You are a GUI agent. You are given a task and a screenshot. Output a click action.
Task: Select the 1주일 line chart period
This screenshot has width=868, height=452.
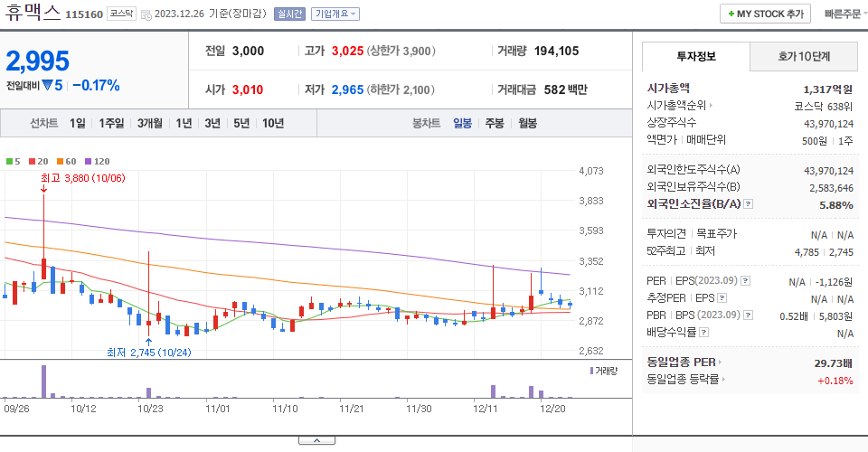tap(111, 123)
